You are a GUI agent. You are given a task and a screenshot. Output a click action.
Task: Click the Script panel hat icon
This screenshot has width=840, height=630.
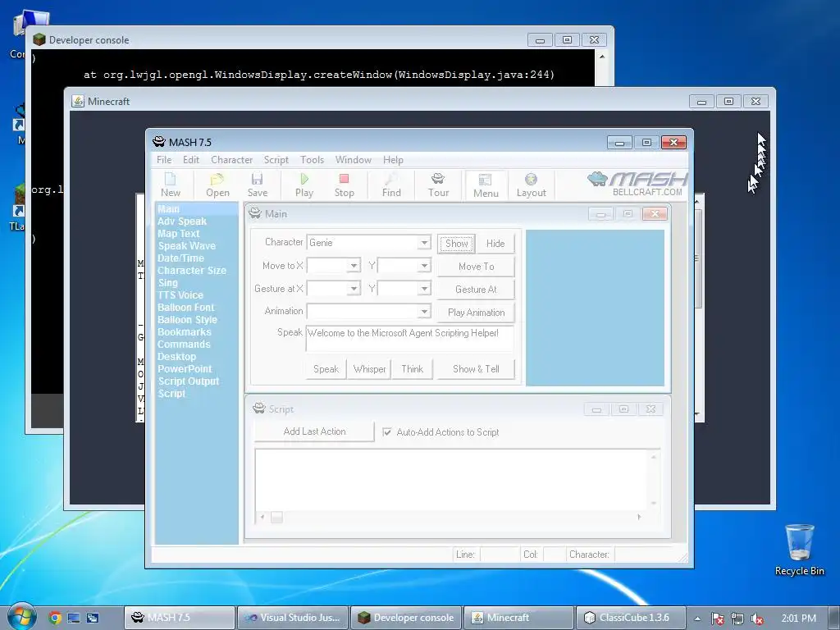tap(259, 409)
